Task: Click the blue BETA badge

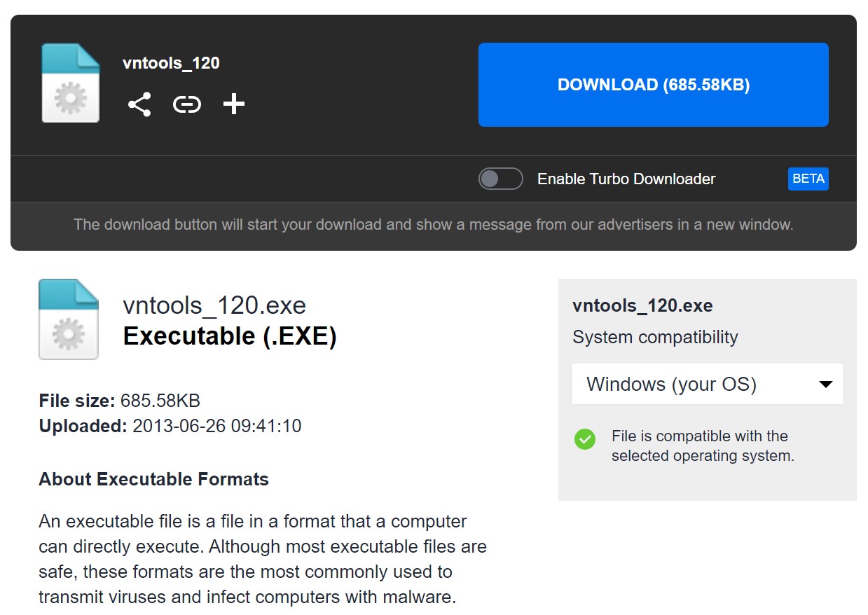Action: coord(808,179)
